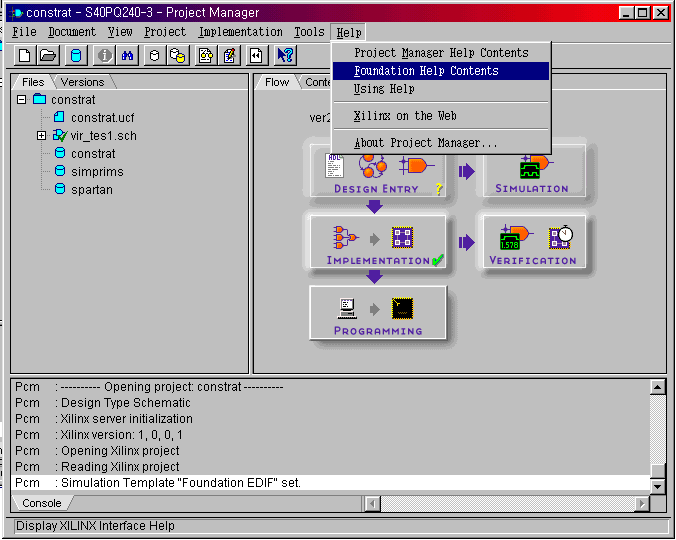The image size is (676, 540).
Task: Click the green checkmark status on Implementation
Action: coord(438,260)
